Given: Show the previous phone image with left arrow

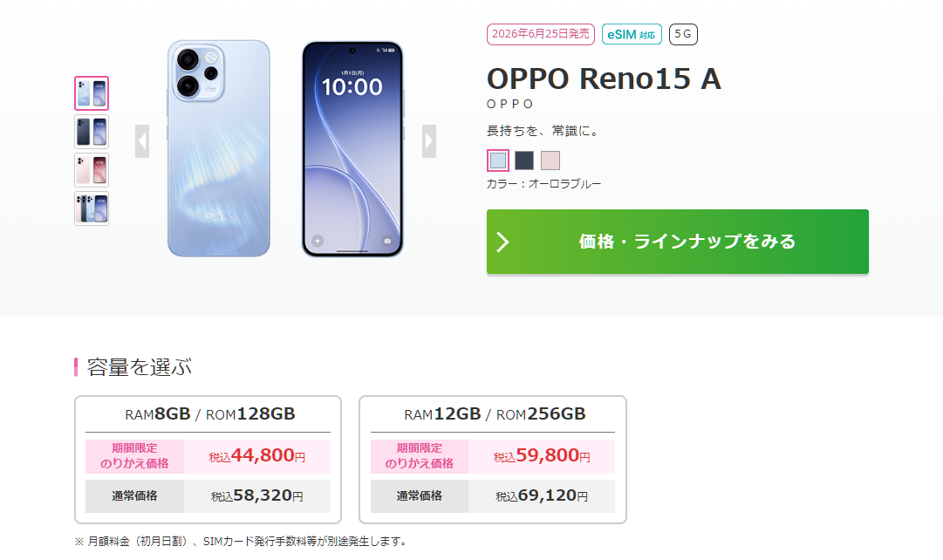Looking at the screenshot, I should (142, 141).
